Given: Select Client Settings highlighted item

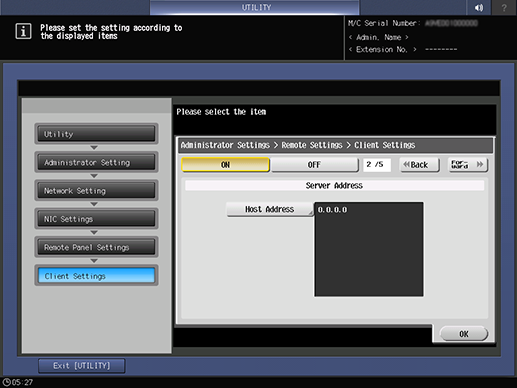Looking at the screenshot, I should pyautogui.click(x=96, y=276).
